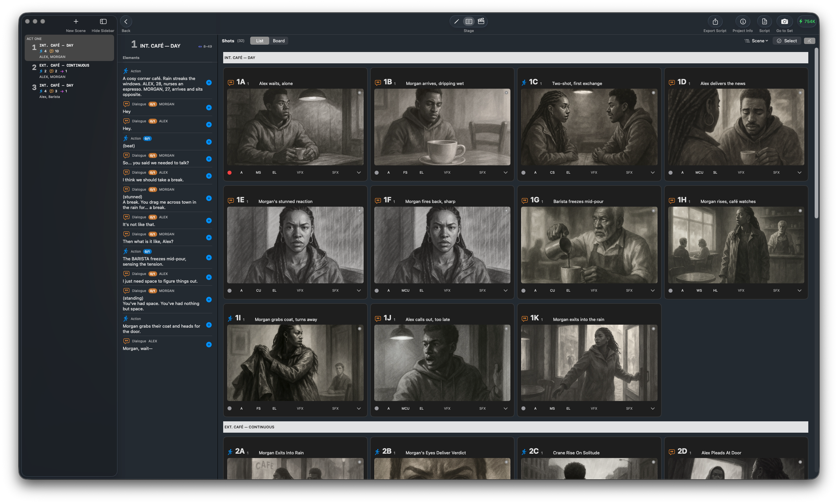The image size is (838, 504).
Task: Click the gray status dot on shot 1D
Action: [x=671, y=173]
